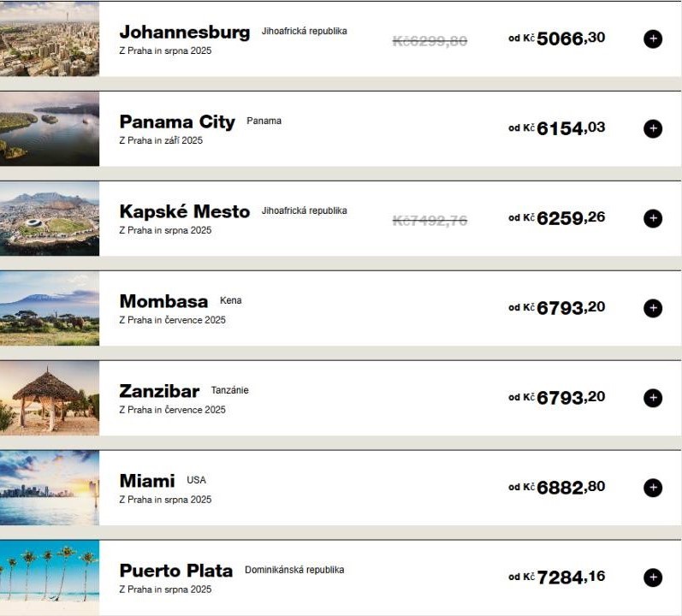This screenshot has width=682, height=616.
Task: Expand Miami flight details plus icon
Action: [x=652, y=488]
